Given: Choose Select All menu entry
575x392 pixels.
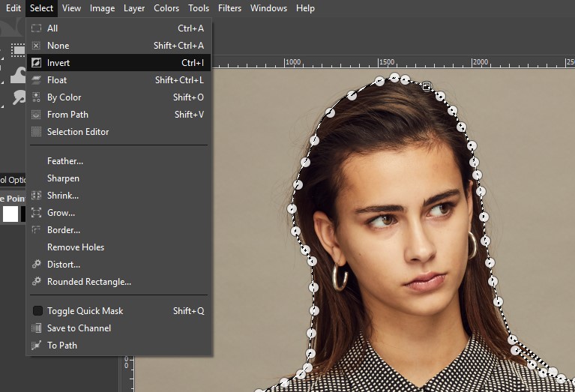Looking at the screenshot, I should click(x=118, y=28).
